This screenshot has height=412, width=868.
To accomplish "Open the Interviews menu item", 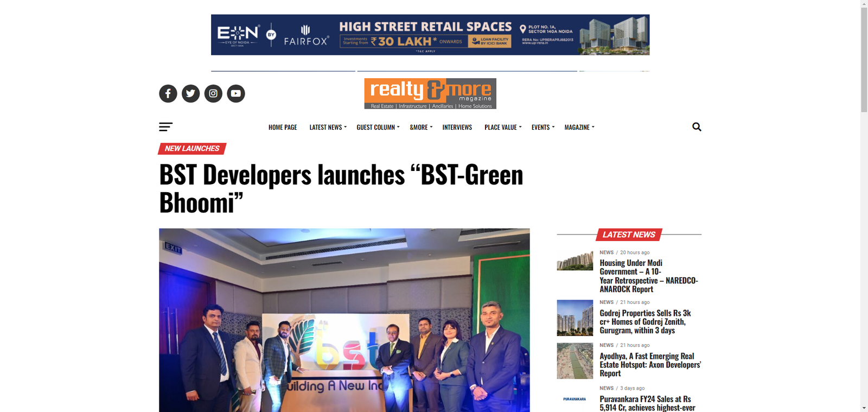I will tap(457, 127).
